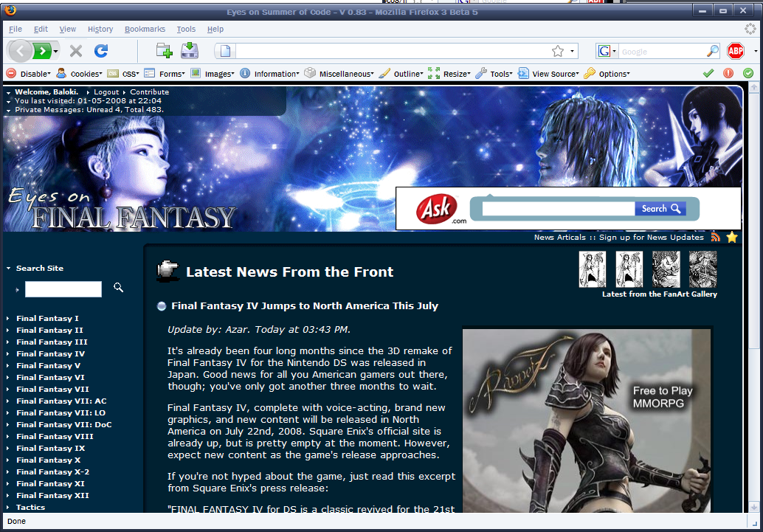Open the fourth FanArt Gallery thumbnail
Image resolution: width=763 pixels, height=532 pixels.
click(702, 269)
